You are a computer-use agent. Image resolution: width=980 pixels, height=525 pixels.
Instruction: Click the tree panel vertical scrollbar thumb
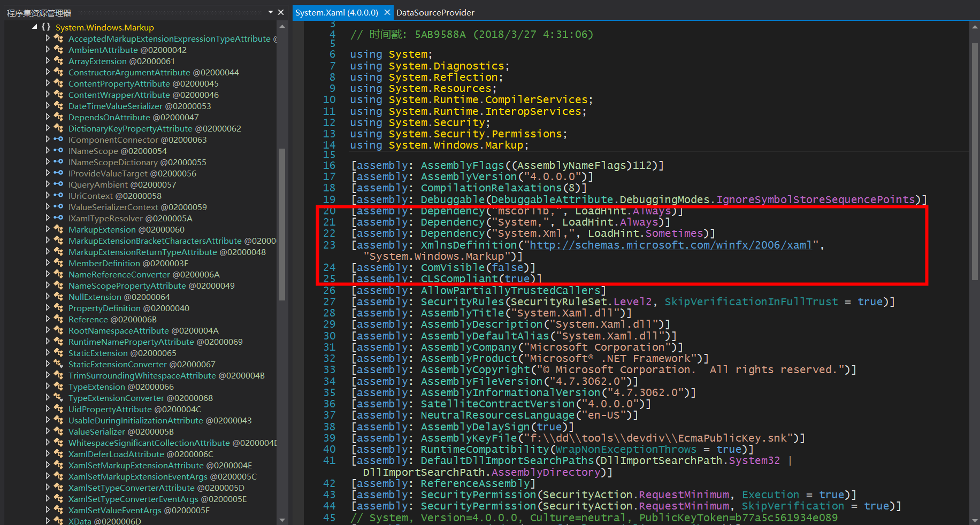[282, 225]
